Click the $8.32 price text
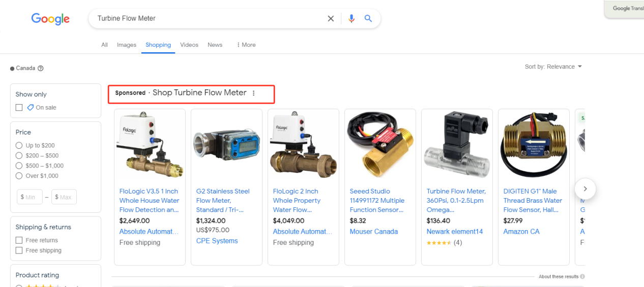This screenshot has height=287, width=644. [x=358, y=221]
